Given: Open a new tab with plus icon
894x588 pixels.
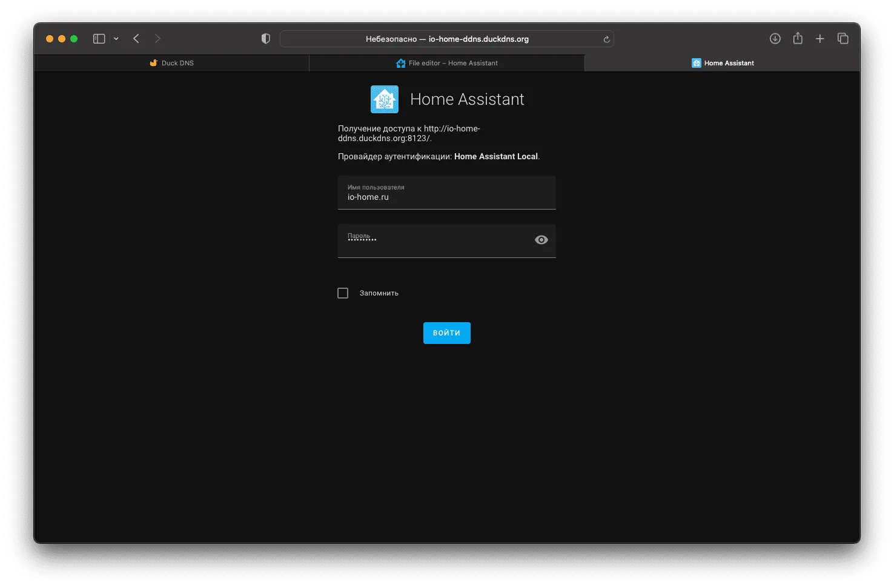Looking at the screenshot, I should point(819,39).
